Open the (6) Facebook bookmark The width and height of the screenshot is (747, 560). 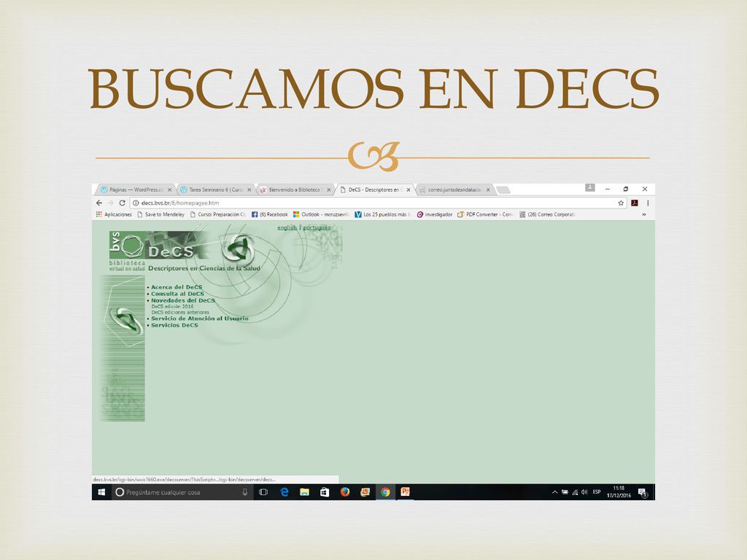pyautogui.click(x=270, y=215)
